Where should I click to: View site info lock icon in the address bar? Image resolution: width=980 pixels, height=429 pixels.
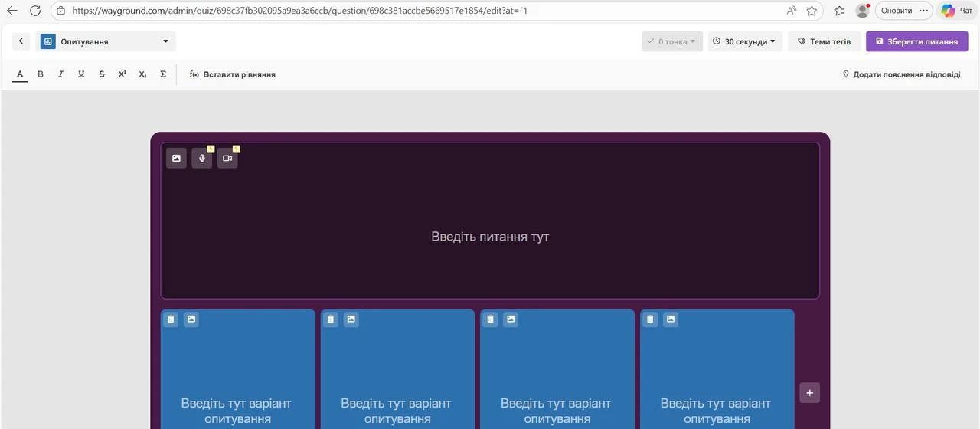pyautogui.click(x=60, y=11)
